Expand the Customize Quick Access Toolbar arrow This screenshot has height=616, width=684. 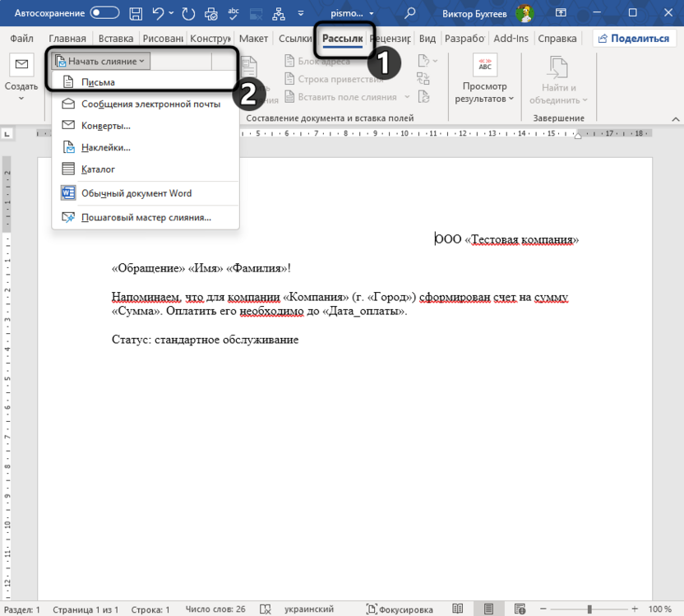301,13
